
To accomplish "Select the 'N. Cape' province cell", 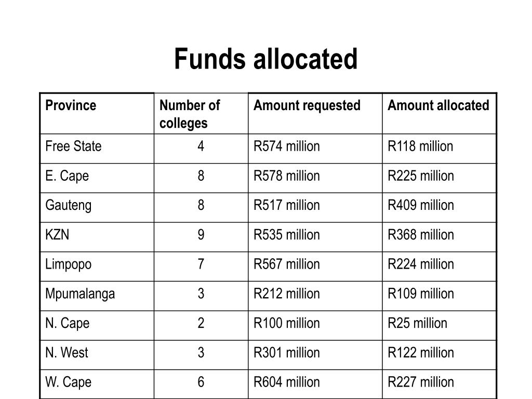I will pos(97,325).
